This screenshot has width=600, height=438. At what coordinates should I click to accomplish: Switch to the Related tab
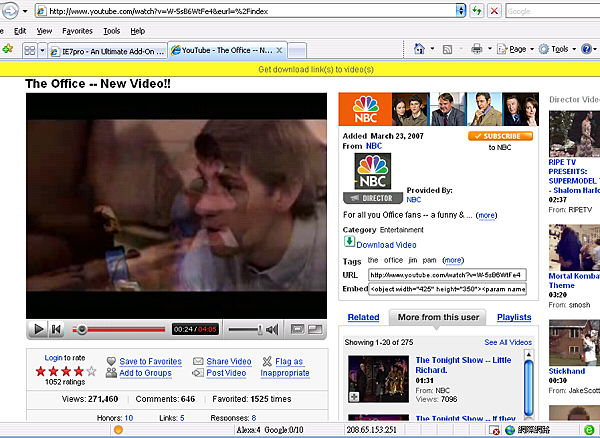[364, 317]
